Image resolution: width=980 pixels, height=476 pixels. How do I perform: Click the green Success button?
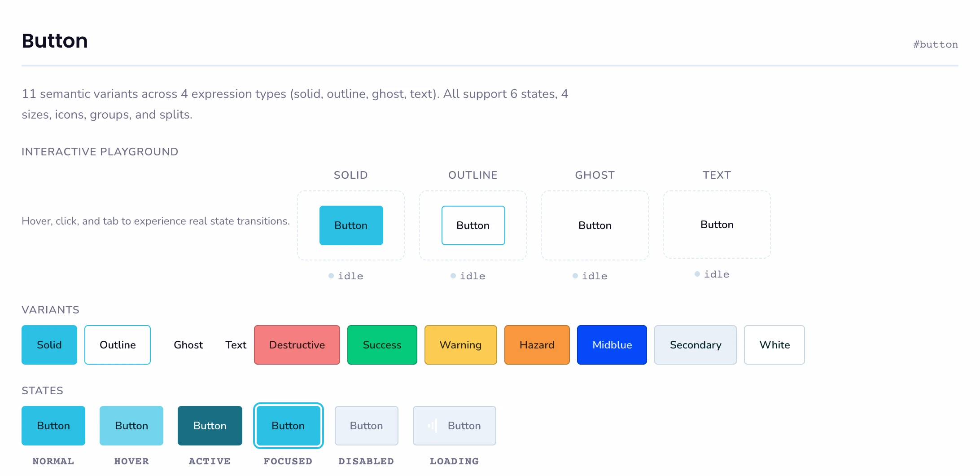pos(382,345)
